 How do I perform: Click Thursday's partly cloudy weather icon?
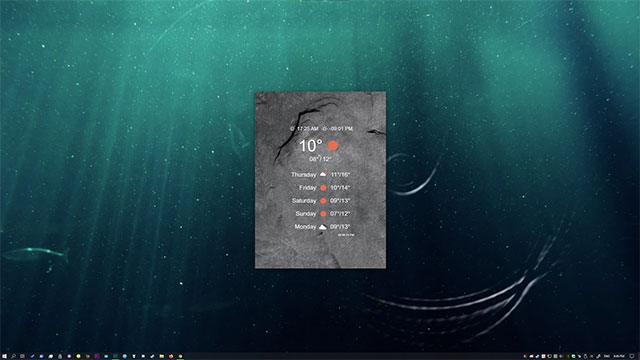coord(323,174)
